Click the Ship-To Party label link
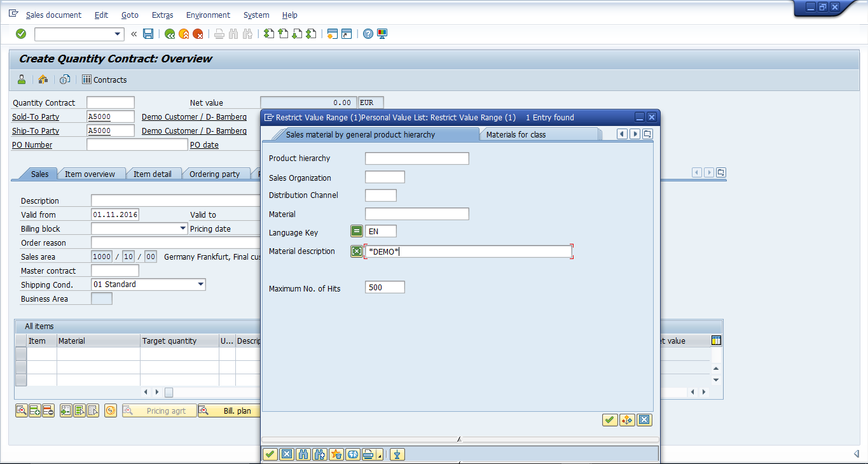The height and width of the screenshot is (464, 868). pos(36,130)
